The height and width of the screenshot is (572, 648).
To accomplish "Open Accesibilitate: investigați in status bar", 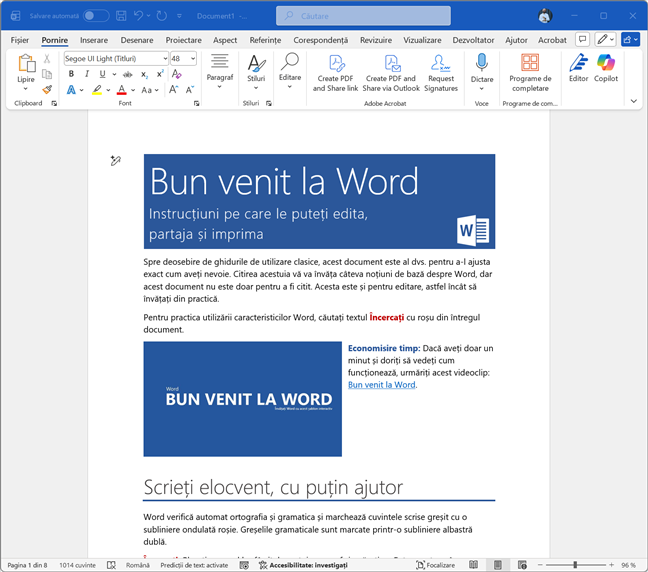I will click(x=303, y=565).
